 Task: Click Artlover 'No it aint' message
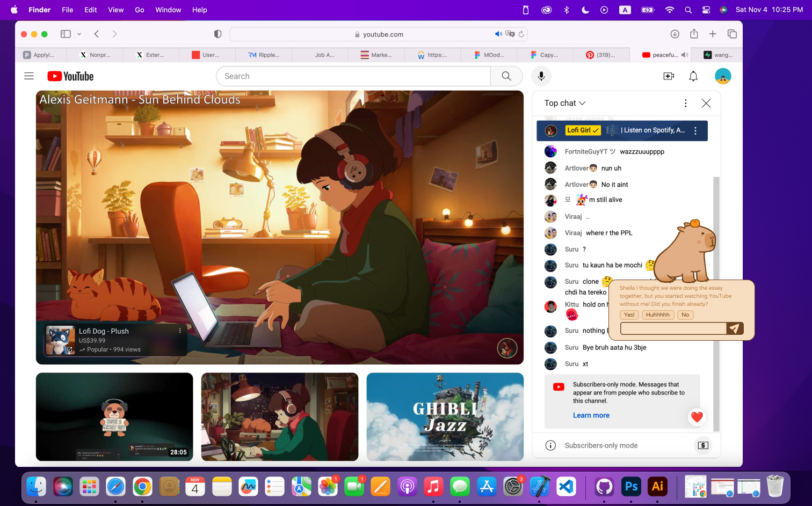pos(615,185)
